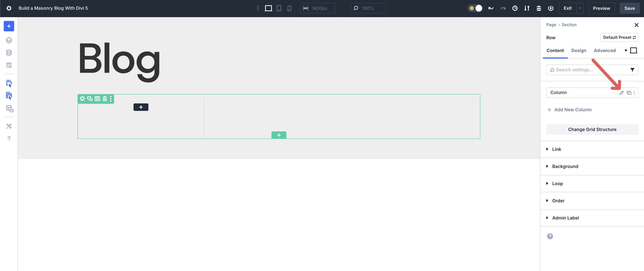Expand the Background settings group
Screen dimensions: 644x271
pyautogui.click(x=565, y=166)
